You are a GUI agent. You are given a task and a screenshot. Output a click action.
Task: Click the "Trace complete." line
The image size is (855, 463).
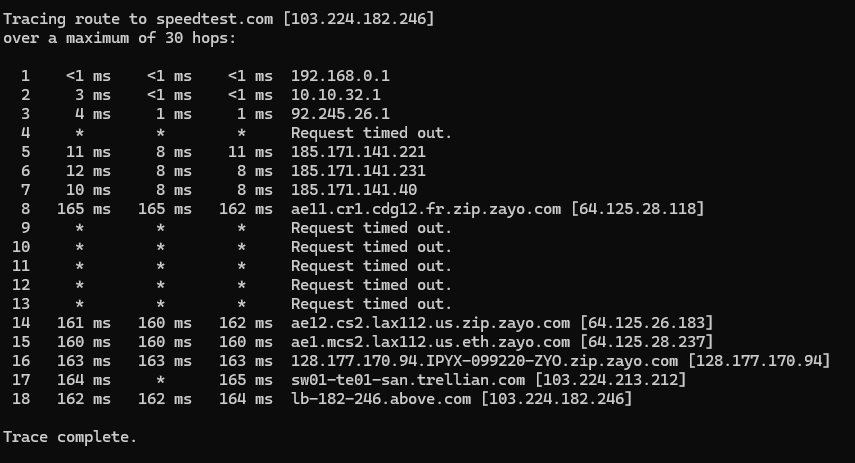point(70,437)
